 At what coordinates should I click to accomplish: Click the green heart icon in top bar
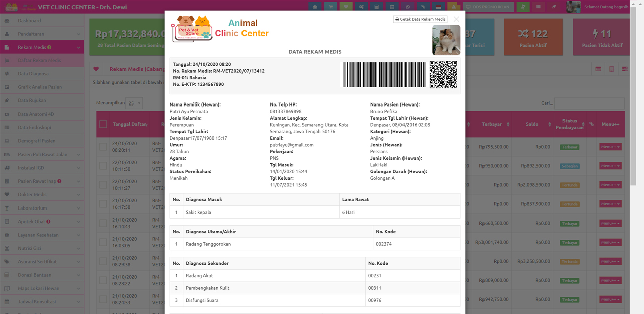click(x=346, y=7)
